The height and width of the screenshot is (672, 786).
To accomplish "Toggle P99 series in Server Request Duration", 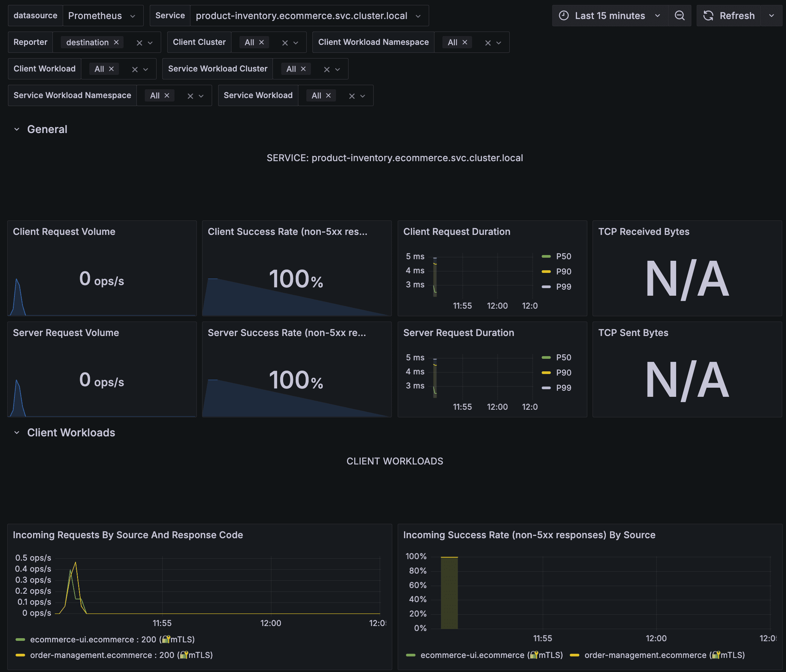I will tap(564, 388).
